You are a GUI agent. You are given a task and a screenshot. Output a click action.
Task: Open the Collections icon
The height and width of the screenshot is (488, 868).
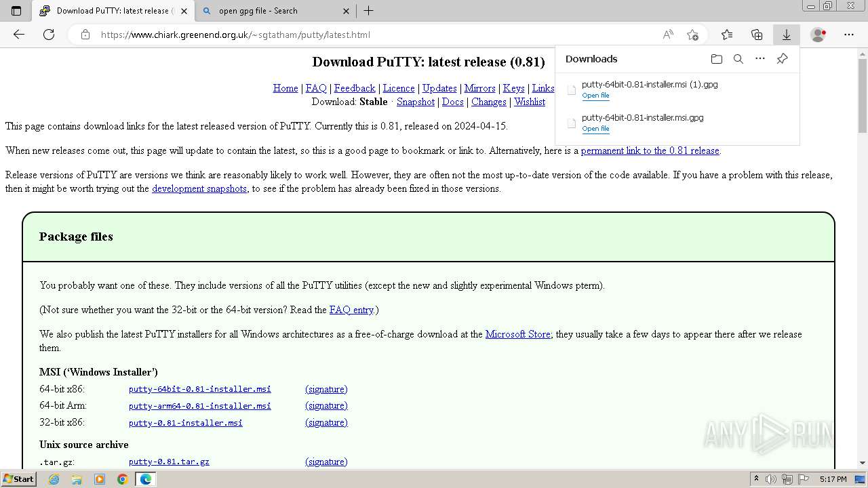click(757, 35)
